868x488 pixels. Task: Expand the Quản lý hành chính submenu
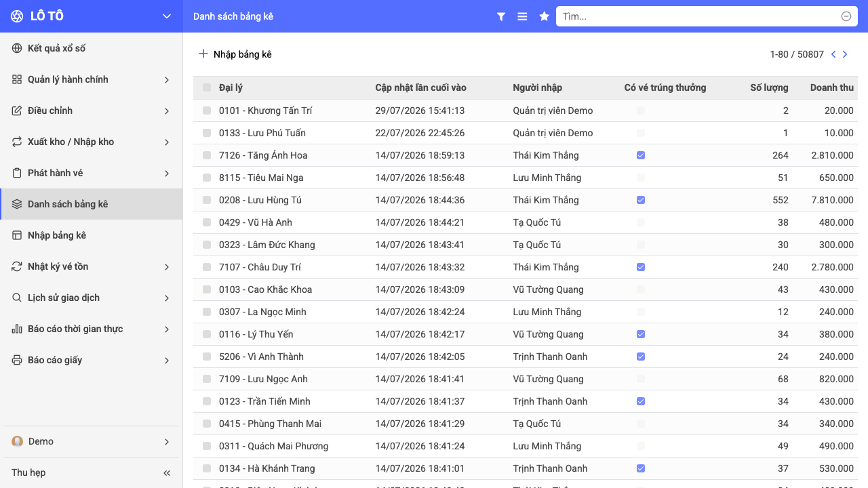167,80
